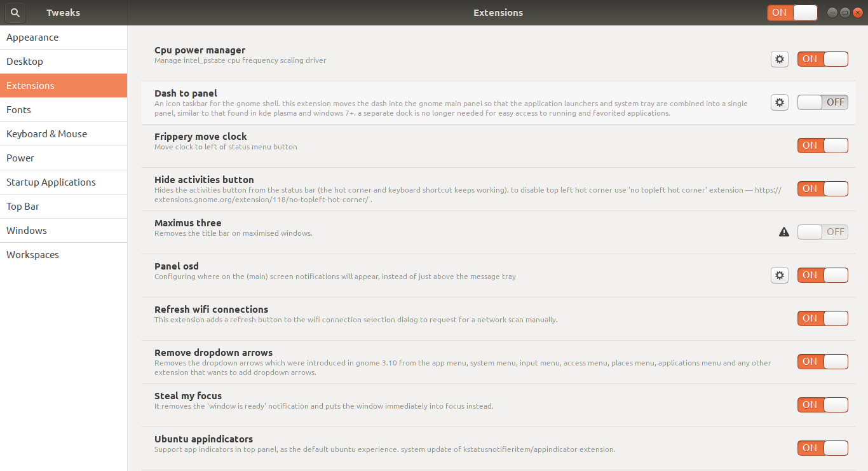Open the search icon in Tweaks header
This screenshot has height=471, width=868.
click(15, 13)
